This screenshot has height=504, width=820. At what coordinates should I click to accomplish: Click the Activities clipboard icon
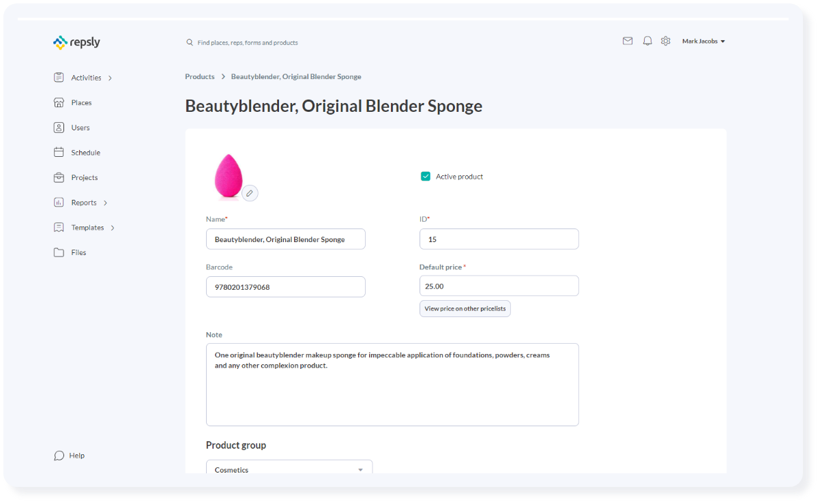pyautogui.click(x=59, y=78)
